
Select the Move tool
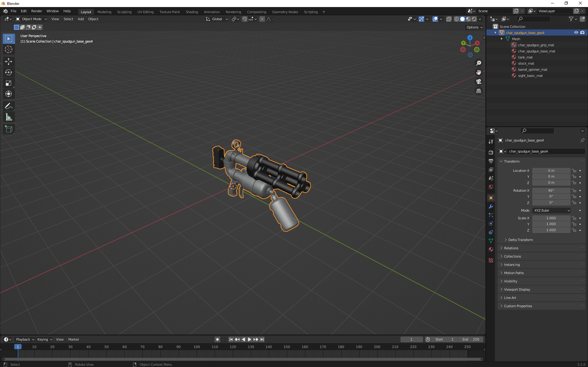[9, 62]
